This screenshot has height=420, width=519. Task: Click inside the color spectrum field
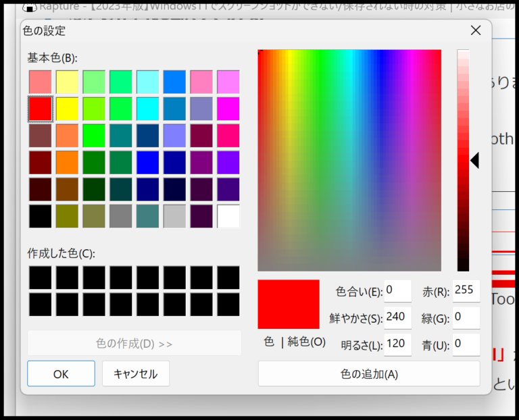click(x=349, y=161)
